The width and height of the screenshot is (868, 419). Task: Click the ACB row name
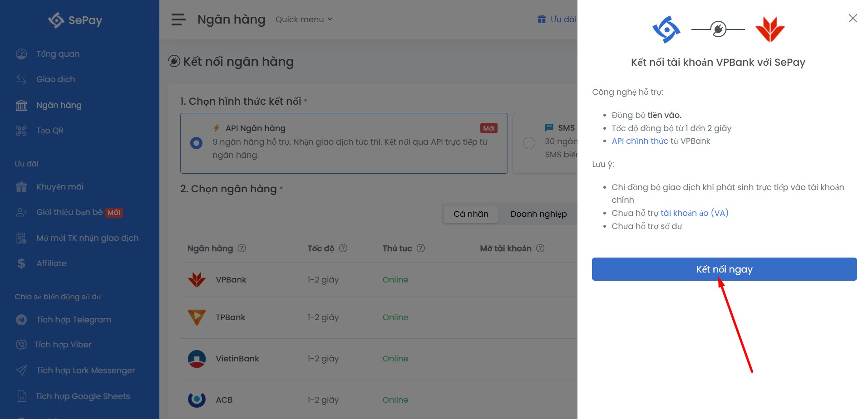[224, 400]
